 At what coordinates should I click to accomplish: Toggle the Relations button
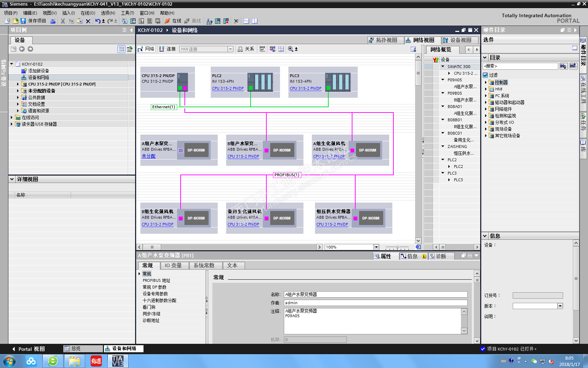(x=246, y=49)
